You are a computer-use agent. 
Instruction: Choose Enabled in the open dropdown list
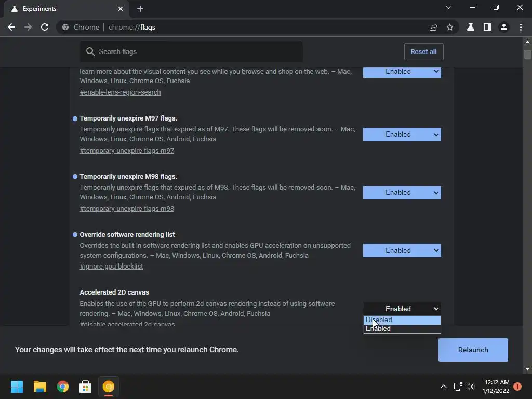[x=402, y=329]
